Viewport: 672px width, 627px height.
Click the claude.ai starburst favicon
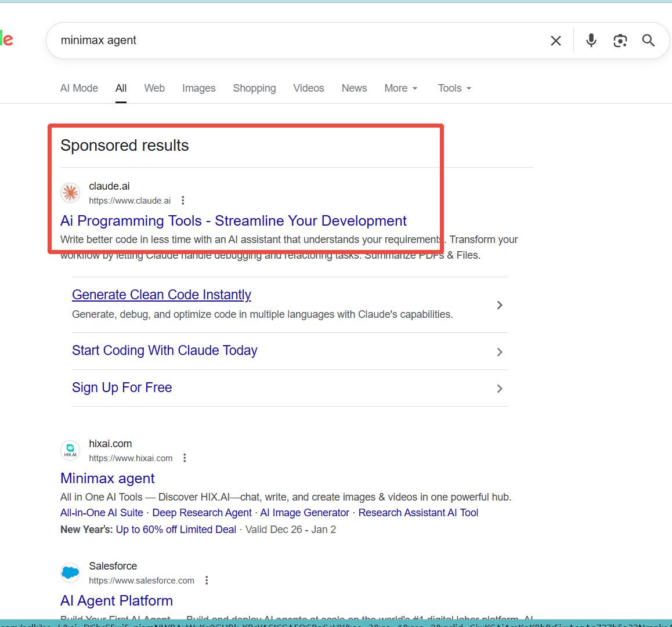click(x=70, y=193)
